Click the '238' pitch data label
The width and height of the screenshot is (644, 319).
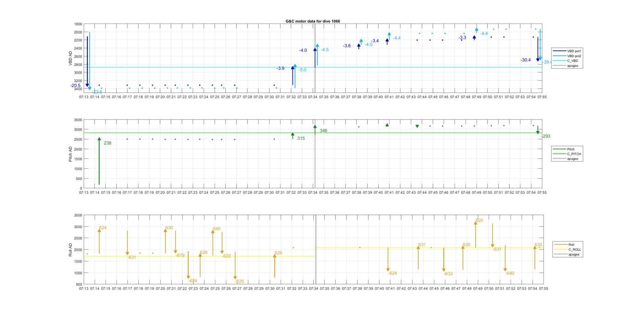pos(108,143)
